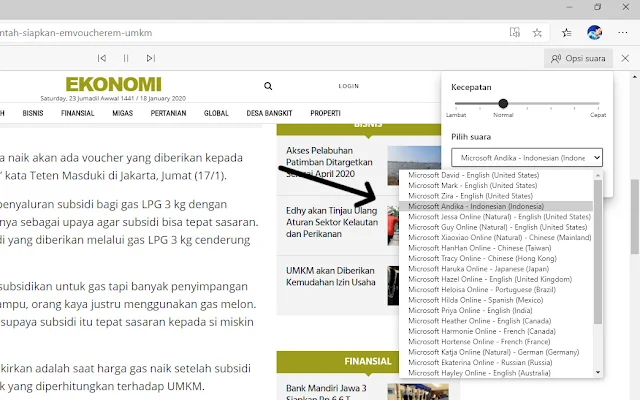Click thumbnail beside Akses Pelabuhan Patimban article
This screenshot has width=640, height=400.
coord(414,165)
